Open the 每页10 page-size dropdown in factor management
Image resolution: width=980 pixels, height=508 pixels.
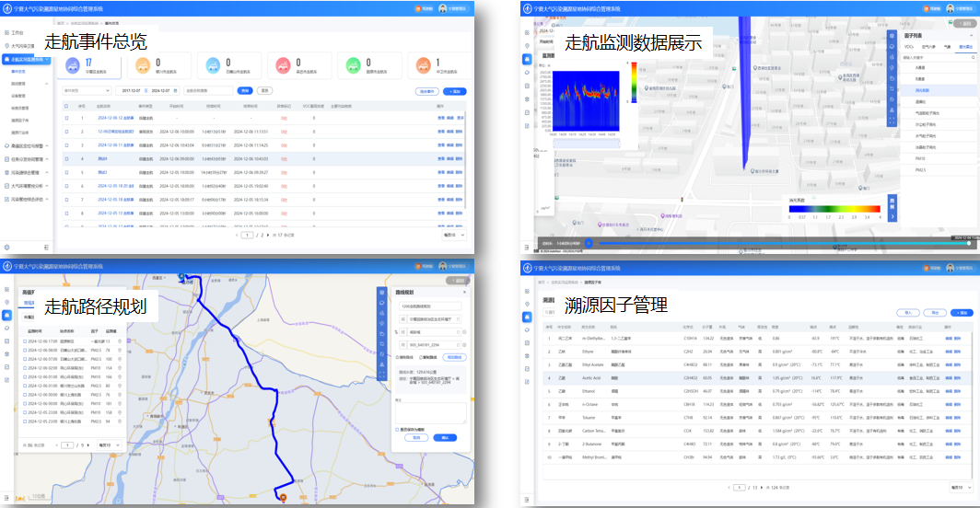[961, 488]
